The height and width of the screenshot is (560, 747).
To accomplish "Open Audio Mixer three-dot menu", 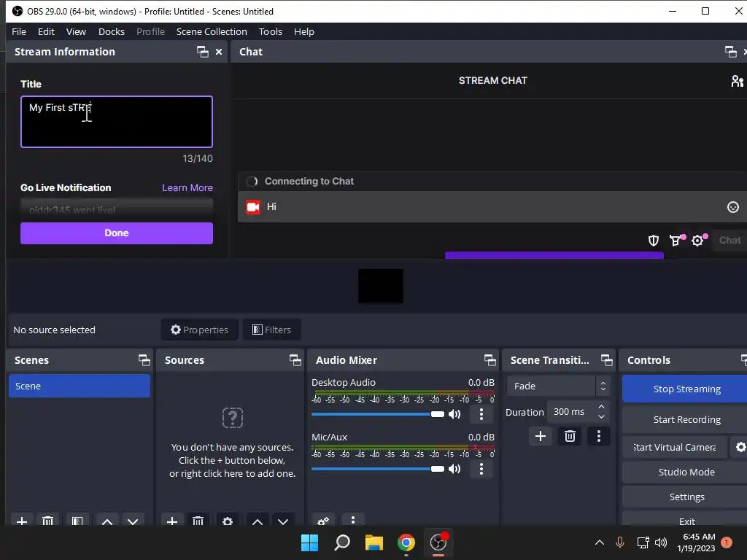I will 352,521.
